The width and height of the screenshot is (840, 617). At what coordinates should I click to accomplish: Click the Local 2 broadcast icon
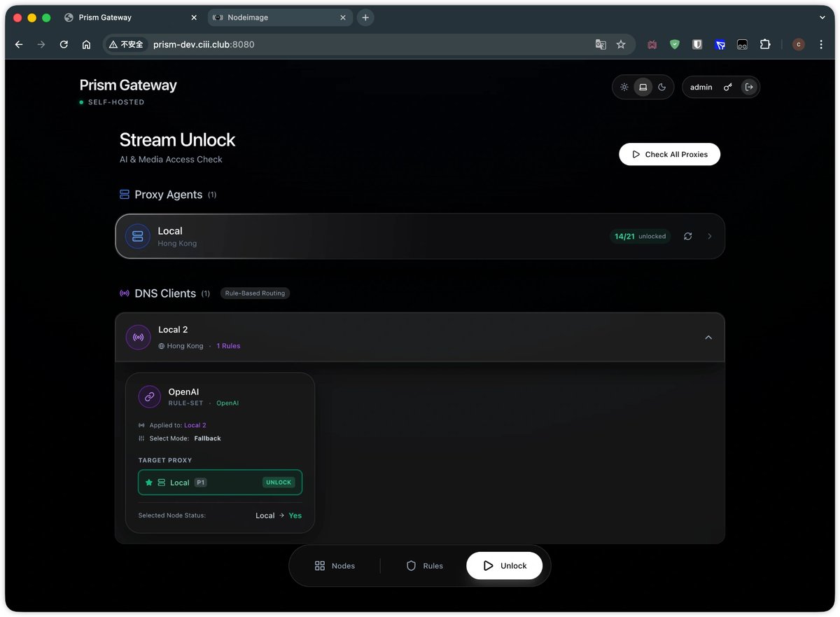[x=139, y=337]
